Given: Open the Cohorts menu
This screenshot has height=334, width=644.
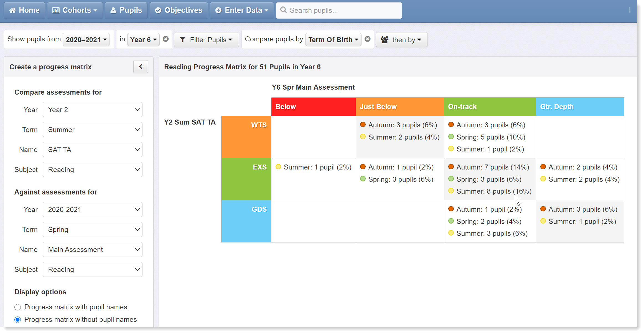Looking at the screenshot, I should 75,10.
